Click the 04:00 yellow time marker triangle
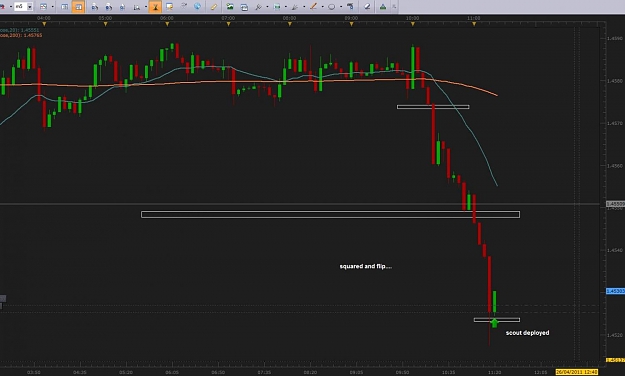Image resolution: width=625 pixels, height=376 pixels. [44, 24]
